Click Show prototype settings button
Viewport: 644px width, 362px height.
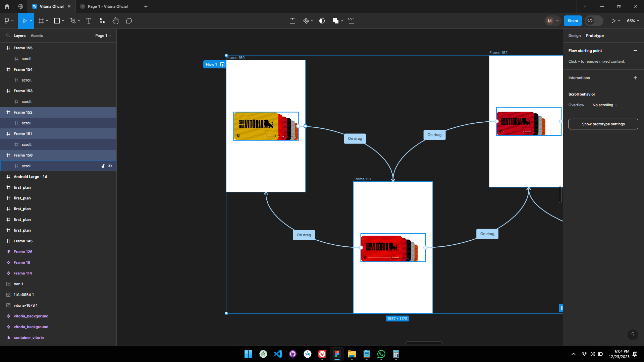[x=603, y=124]
